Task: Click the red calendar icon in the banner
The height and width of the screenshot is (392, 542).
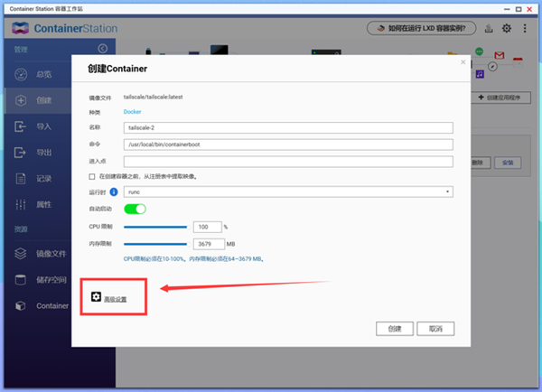Action: click(518, 62)
